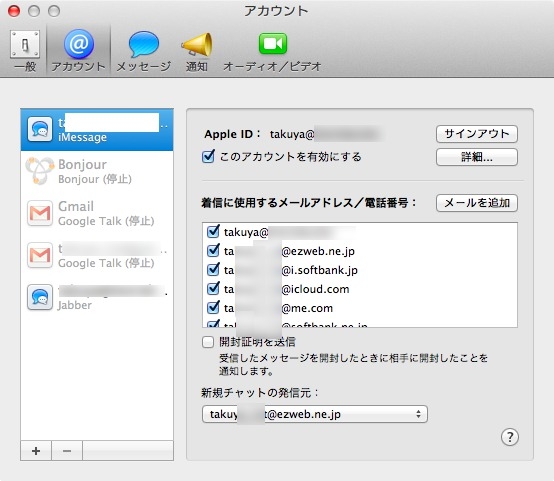Select the iMessage account in sidebar
This screenshot has height=481, width=554.
pos(97,130)
